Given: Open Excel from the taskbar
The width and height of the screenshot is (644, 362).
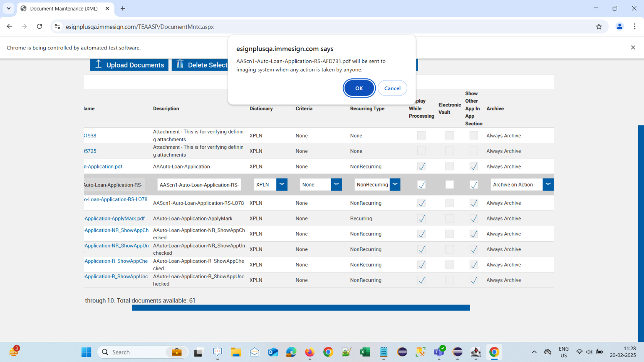Looking at the screenshot, I should [365, 352].
